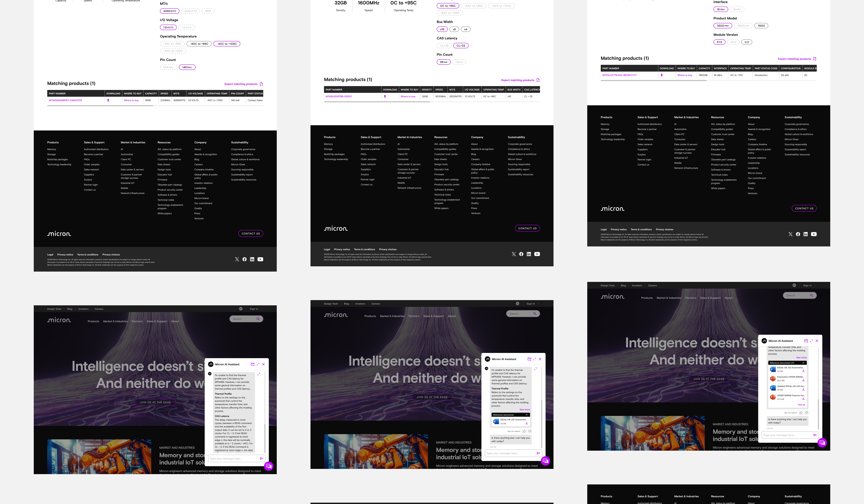Click fullscreen icon in header of 17-document chat

pos(811,341)
